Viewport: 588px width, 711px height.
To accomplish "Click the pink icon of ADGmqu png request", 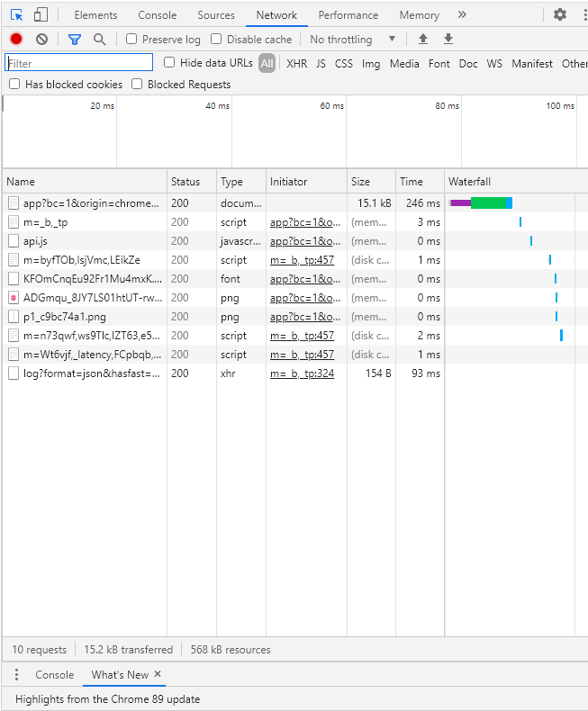I will pyautogui.click(x=14, y=298).
